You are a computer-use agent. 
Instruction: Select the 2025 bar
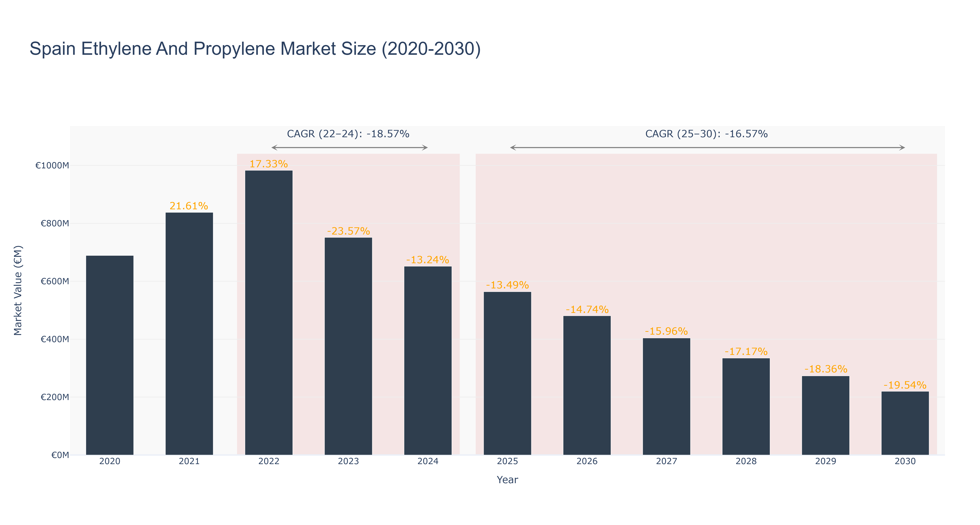pos(507,373)
